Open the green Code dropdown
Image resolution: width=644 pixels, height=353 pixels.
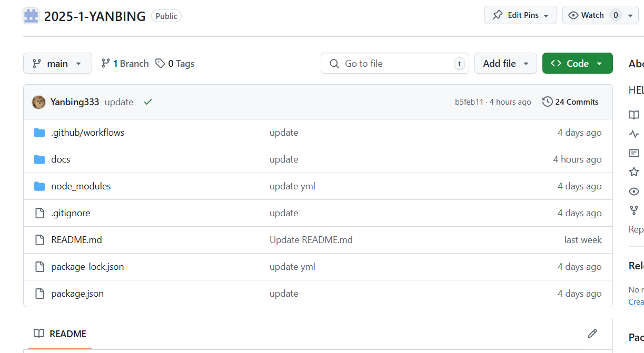pos(578,64)
